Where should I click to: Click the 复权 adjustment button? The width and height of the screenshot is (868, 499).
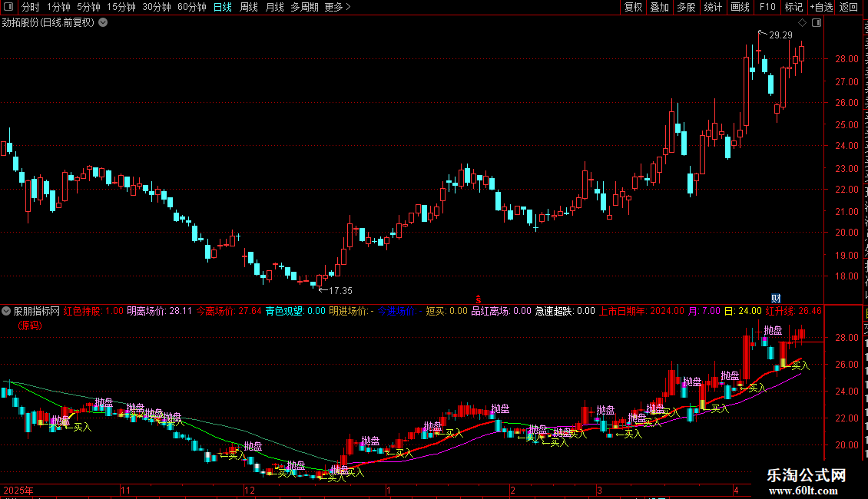pos(633,7)
